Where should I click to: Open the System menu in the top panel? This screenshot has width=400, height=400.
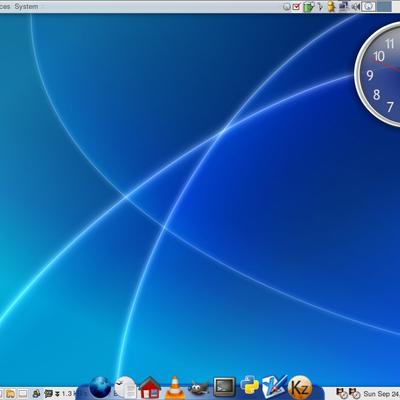point(26,6)
